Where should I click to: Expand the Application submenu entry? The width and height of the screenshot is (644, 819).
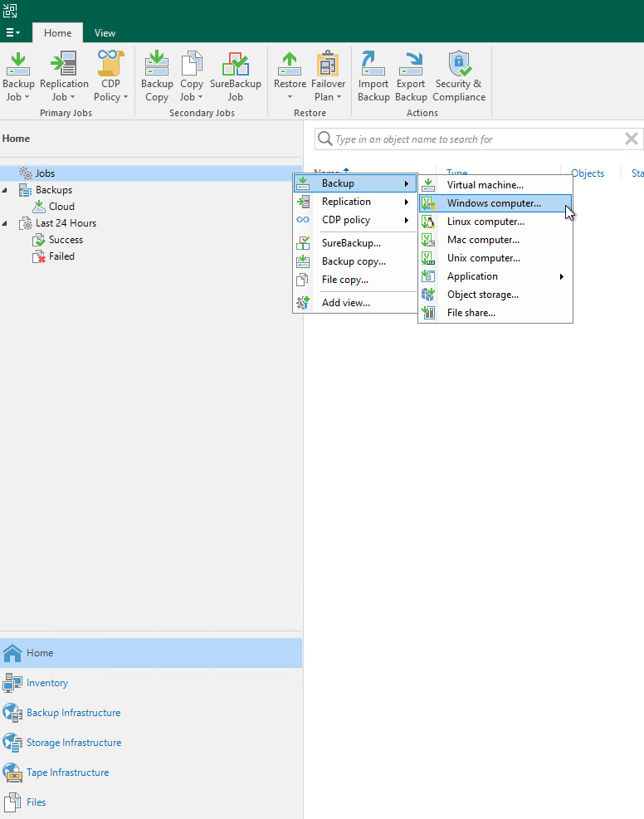tap(495, 276)
